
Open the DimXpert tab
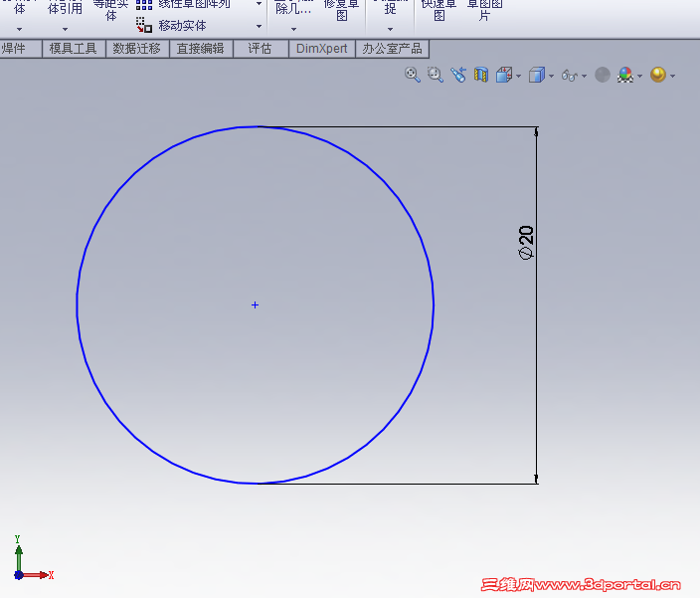(321, 48)
